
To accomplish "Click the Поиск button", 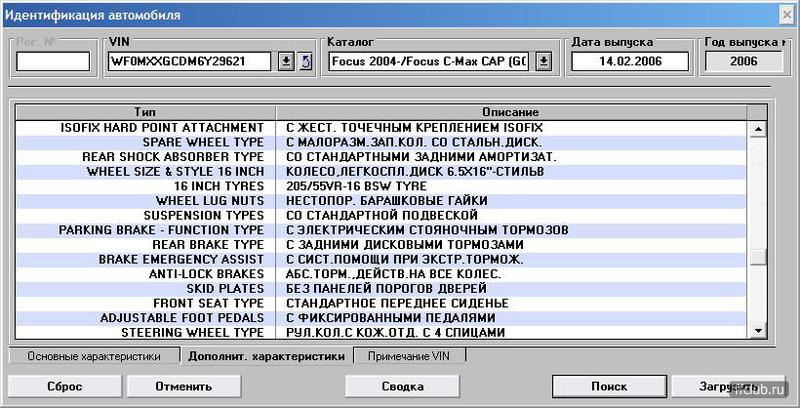I will [609, 386].
